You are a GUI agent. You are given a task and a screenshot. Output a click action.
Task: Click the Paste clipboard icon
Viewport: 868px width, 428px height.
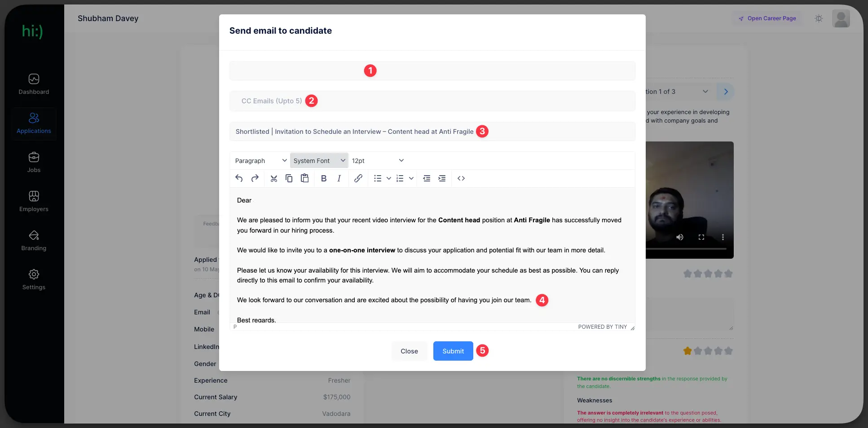click(x=305, y=178)
